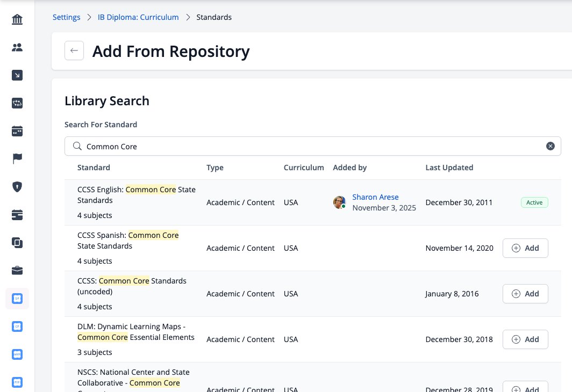Click the shield keyhole sidebar icon
572x392 pixels.
(x=17, y=187)
